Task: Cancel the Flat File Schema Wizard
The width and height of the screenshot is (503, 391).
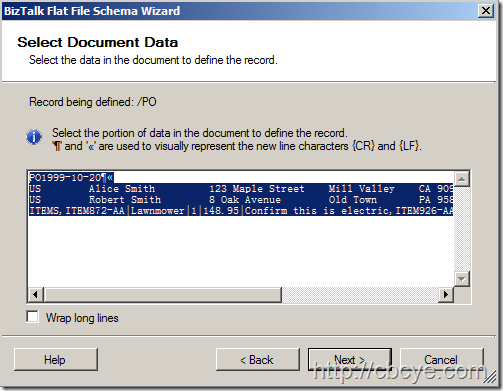Action: pyautogui.click(x=441, y=360)
